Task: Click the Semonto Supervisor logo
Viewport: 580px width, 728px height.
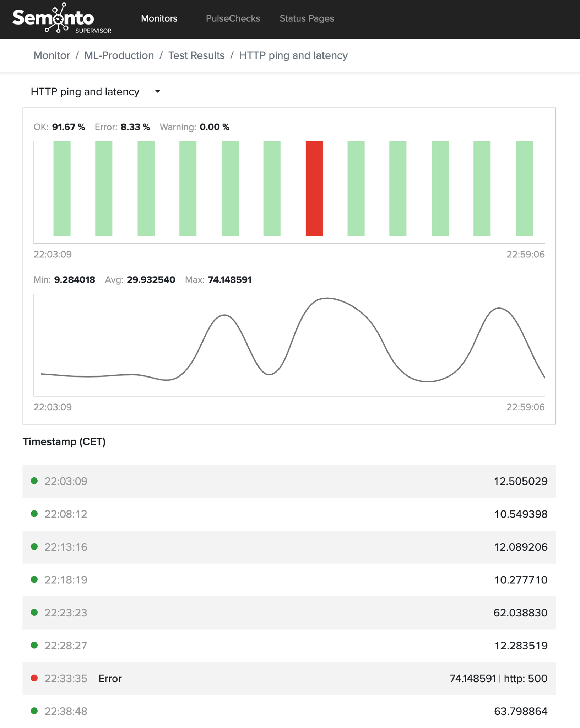Action: pyautogui.click(x=62, y=18)
